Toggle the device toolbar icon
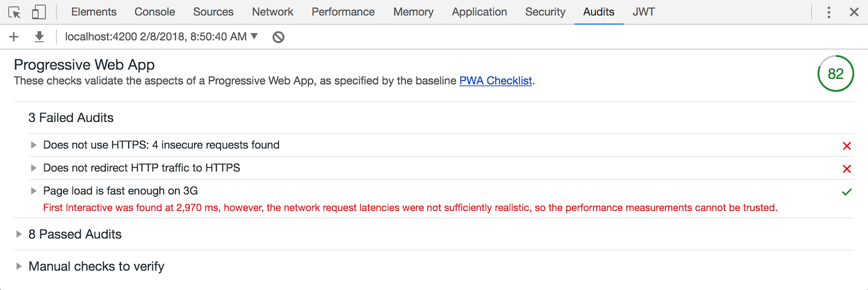868x290 pixels. 39,12
